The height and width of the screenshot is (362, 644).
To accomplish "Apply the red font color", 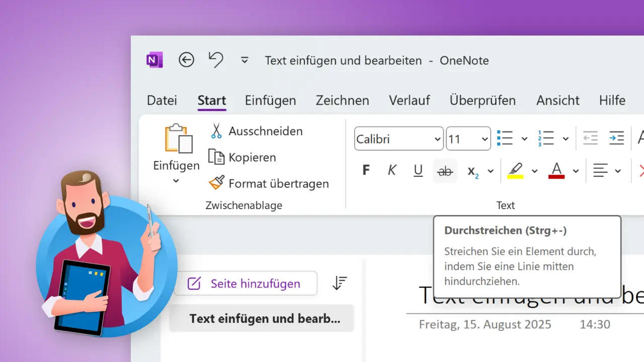I will 556,170.
